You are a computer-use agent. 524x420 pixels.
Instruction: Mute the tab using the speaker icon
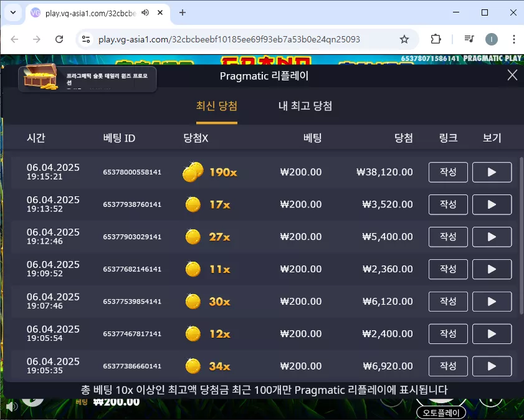click(145, 12)
